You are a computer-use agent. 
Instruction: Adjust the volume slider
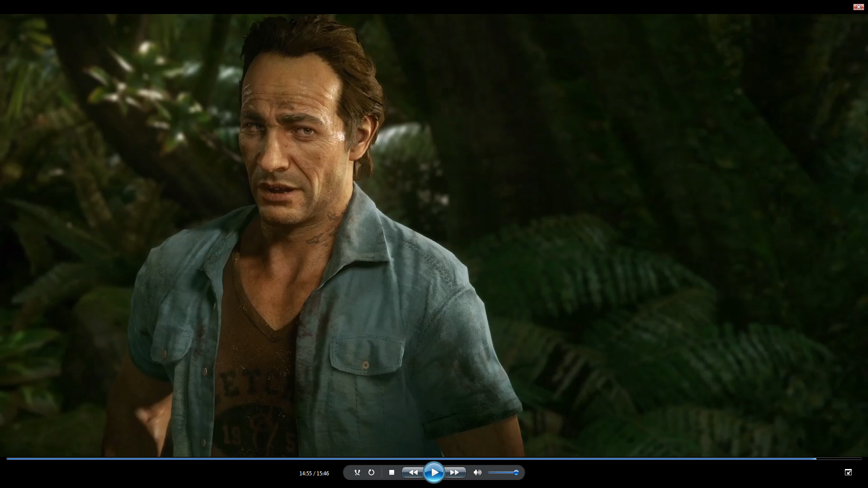click(503, 473)
